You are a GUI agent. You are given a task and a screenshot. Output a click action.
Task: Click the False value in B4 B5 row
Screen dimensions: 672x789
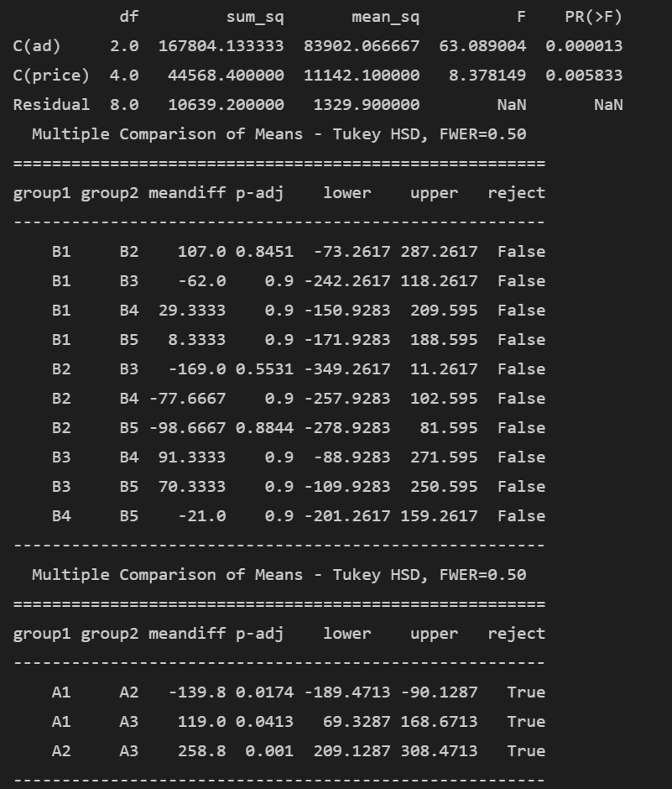[521, 516]
